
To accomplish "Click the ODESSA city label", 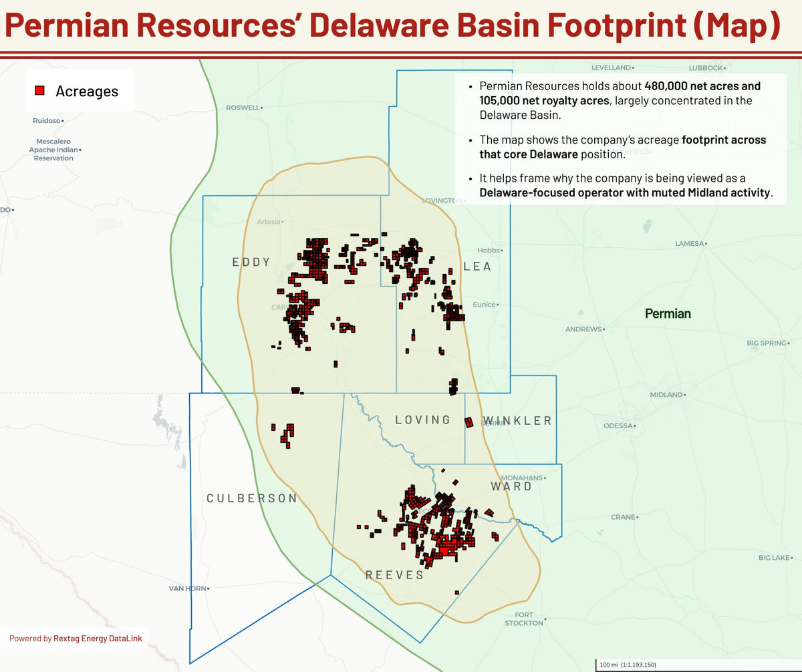I will [x=618, y=426].
